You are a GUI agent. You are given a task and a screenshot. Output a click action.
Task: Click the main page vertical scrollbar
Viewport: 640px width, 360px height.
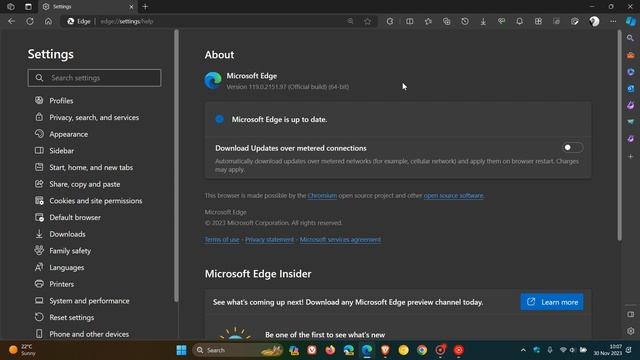(619, 135)
